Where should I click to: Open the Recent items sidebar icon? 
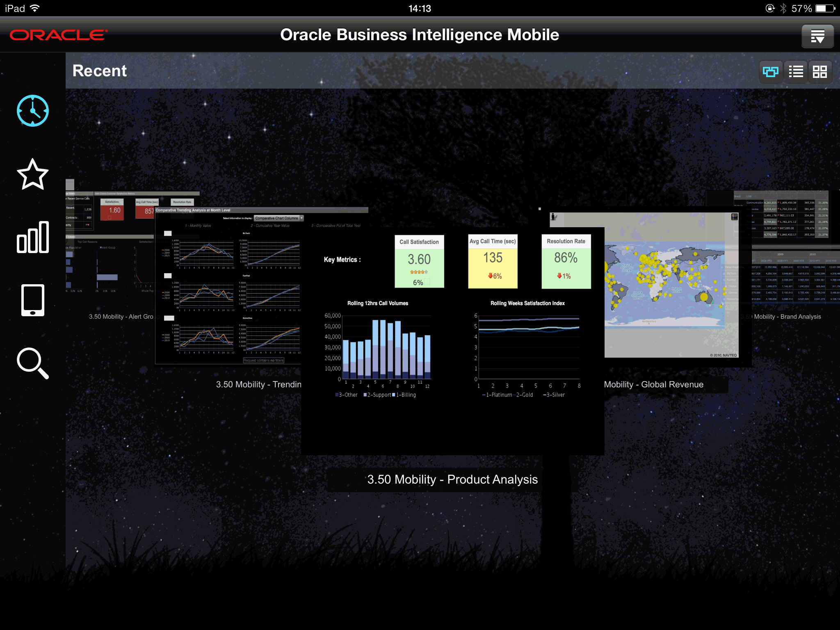pyautogui.click(x=33, y=110)
